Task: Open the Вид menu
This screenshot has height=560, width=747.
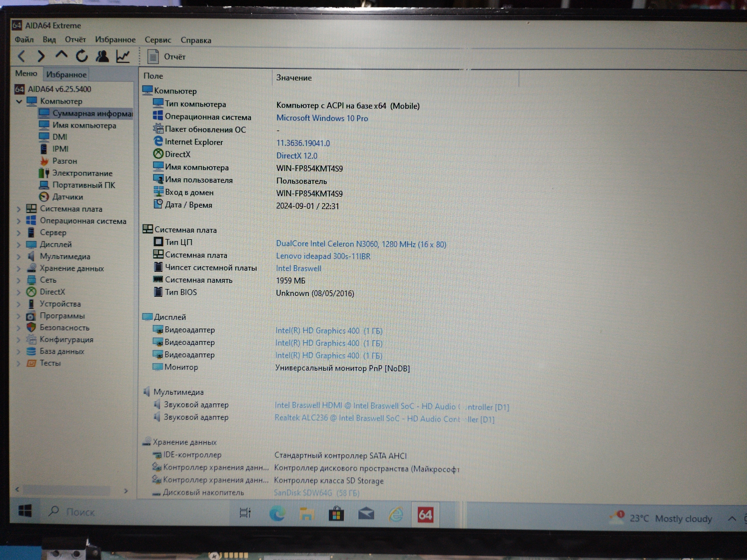Action: [49, 40]
